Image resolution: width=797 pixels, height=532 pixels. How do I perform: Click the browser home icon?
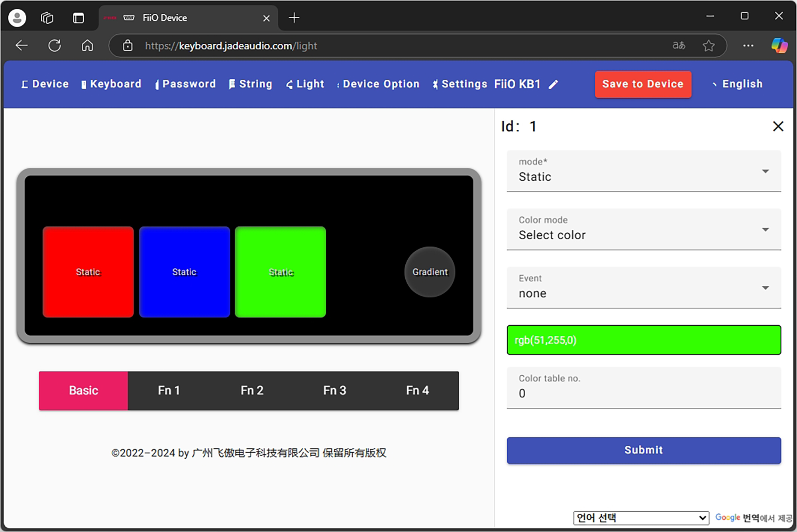click(87, 46)
